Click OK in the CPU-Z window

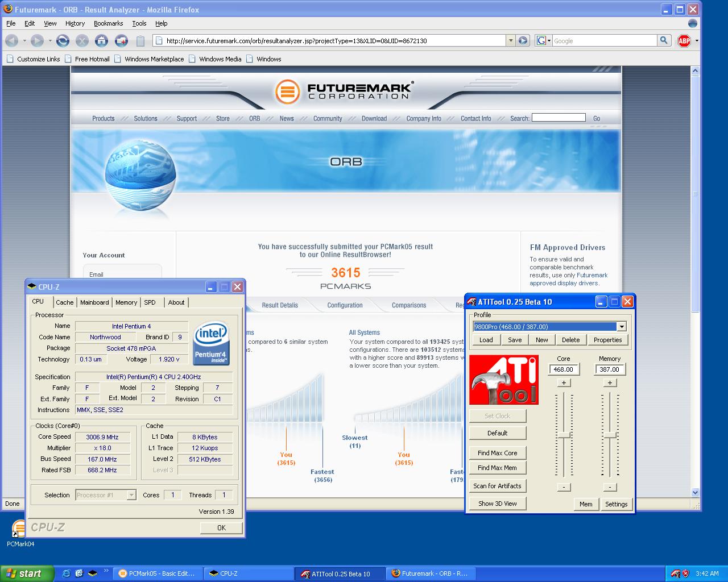pyautogui.click(x=221, y=528)
